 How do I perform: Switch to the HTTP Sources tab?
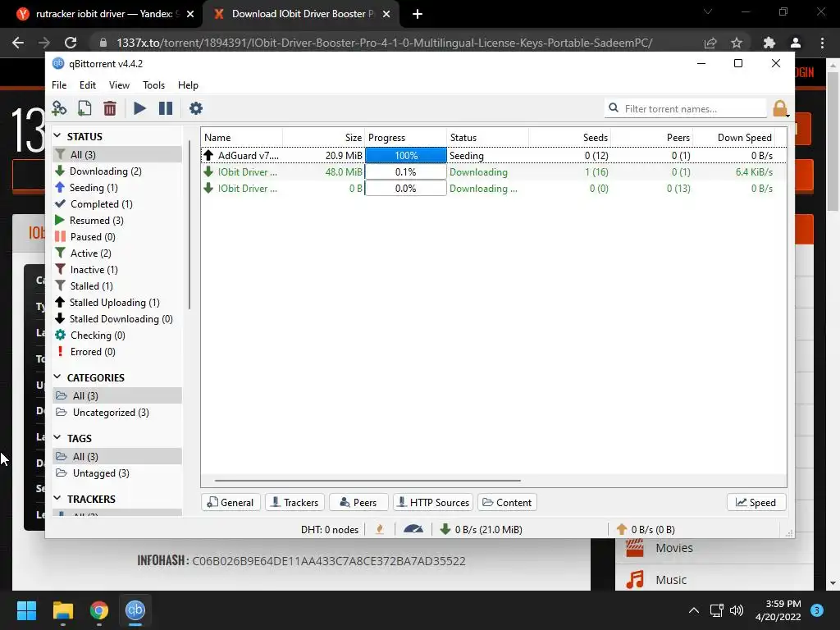(433, 503)
